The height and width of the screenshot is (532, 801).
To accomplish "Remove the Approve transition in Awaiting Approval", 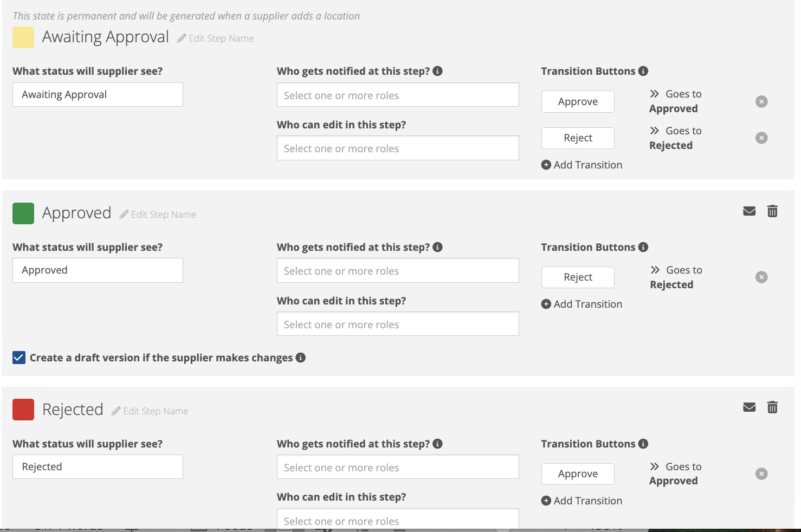I will click(761, 102).
